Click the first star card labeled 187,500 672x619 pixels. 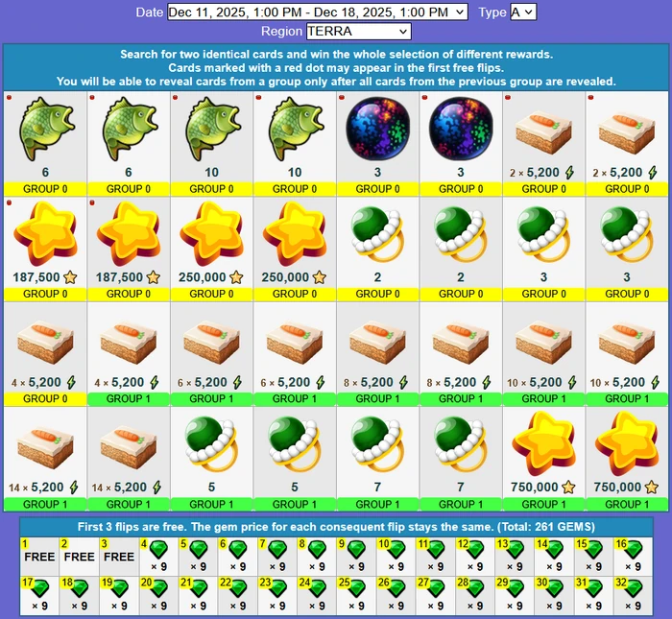click(45, 249)
